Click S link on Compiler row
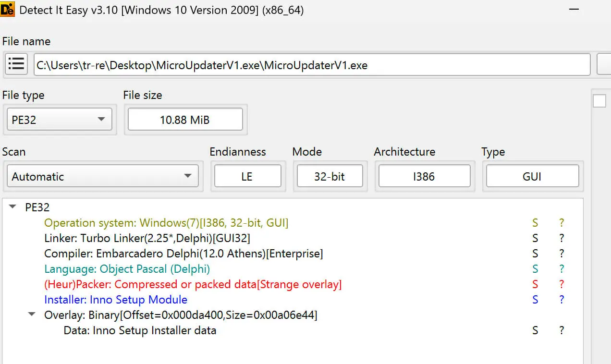611x364 pixels. point(535,254)
